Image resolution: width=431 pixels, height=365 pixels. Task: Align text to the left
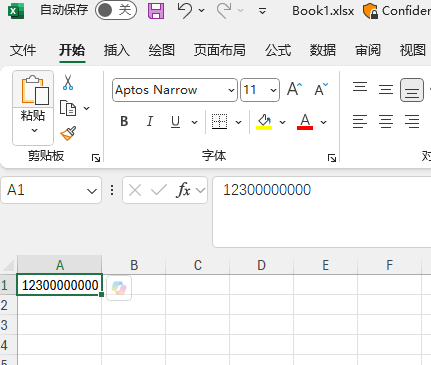point(360,122)
